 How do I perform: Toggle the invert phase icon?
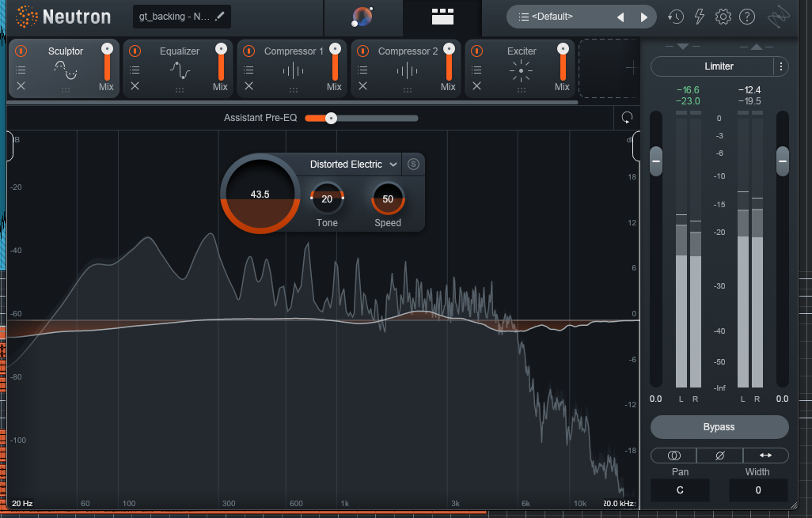720,456
